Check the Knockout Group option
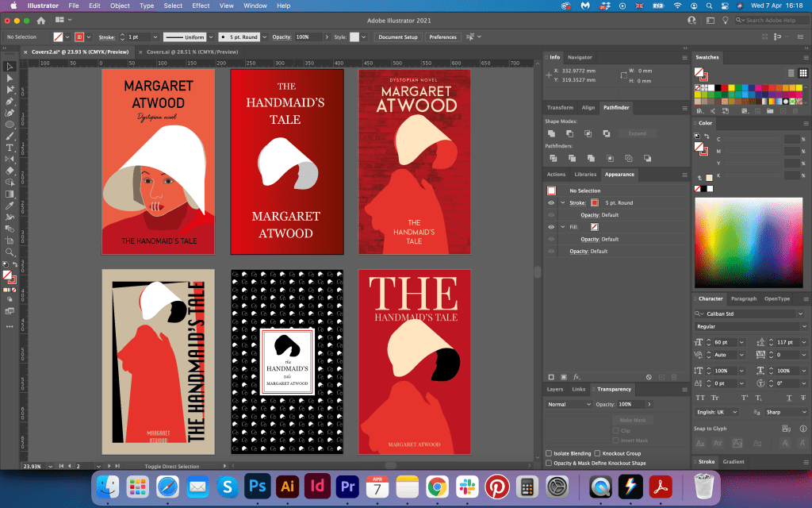812x508 pixels. 598,453
